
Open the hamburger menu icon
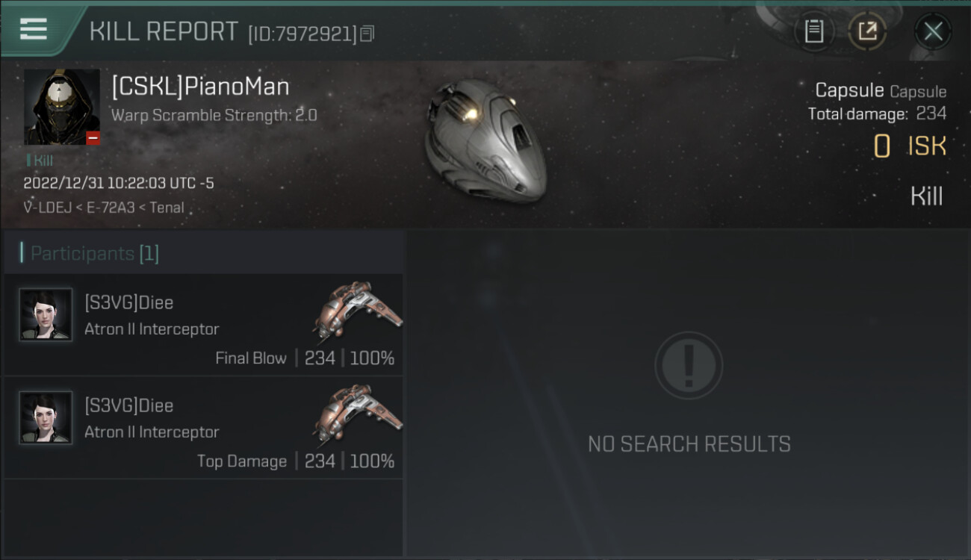click(33, 28)
